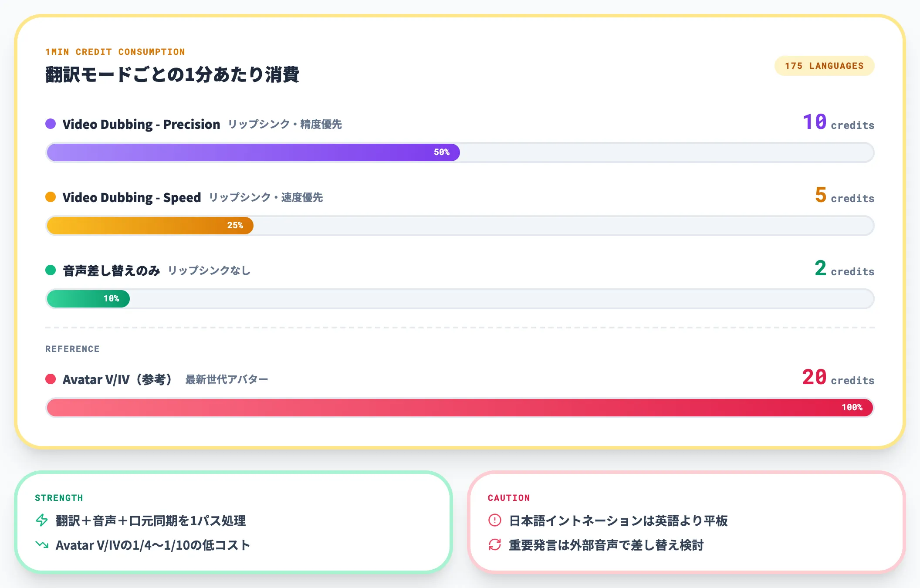Click the orange Video Dubbing Speed dot

(51, 197)
